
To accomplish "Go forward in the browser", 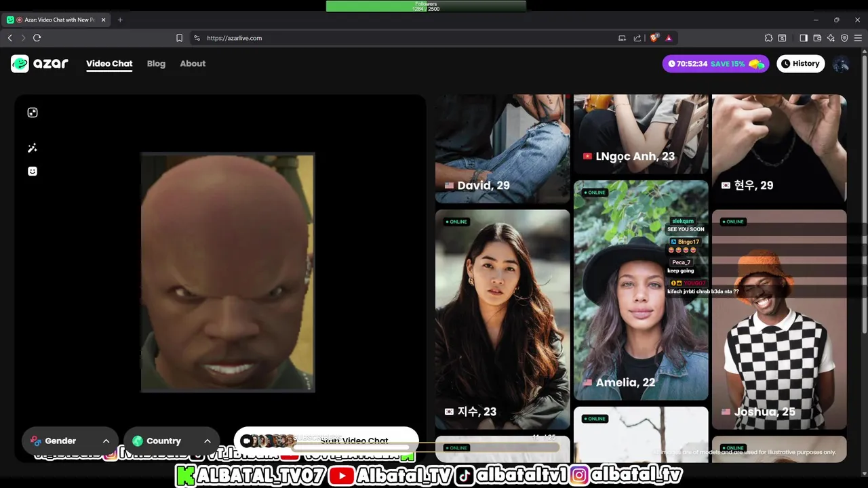I will pos(23,38).
